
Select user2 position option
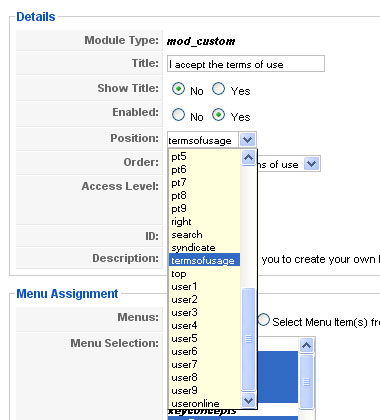pyautogui.click(x=204, y=299)
